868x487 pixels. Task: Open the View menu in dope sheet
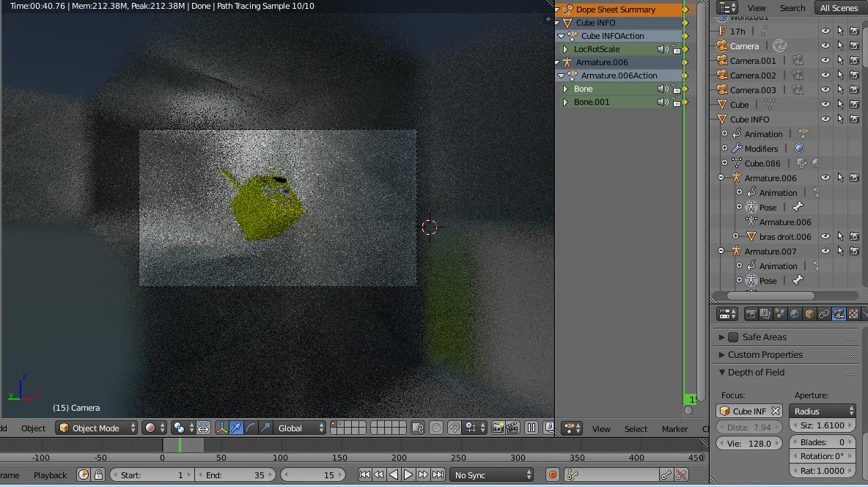[601, 429]
